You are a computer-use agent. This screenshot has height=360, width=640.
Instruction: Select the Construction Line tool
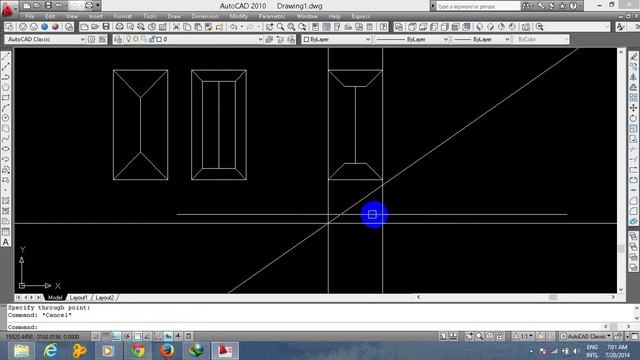click(x=6, y=67)
